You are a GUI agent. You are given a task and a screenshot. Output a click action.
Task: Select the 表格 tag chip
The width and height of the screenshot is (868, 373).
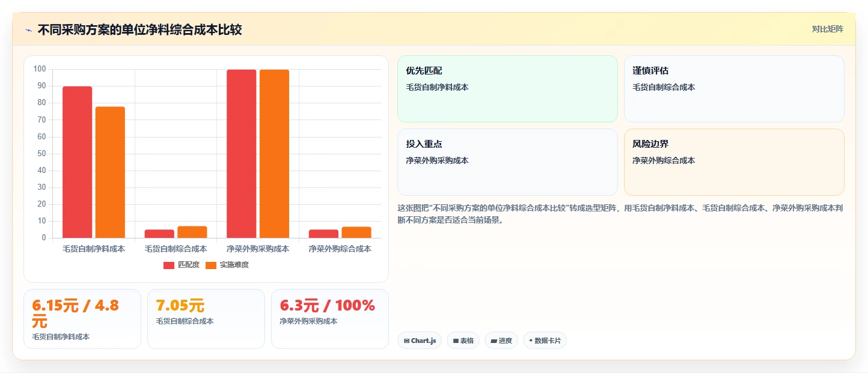[x=463, y=341]
